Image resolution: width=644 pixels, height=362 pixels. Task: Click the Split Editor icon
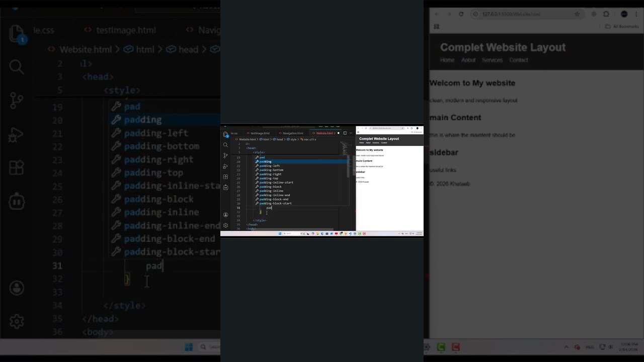click(345, 133)
